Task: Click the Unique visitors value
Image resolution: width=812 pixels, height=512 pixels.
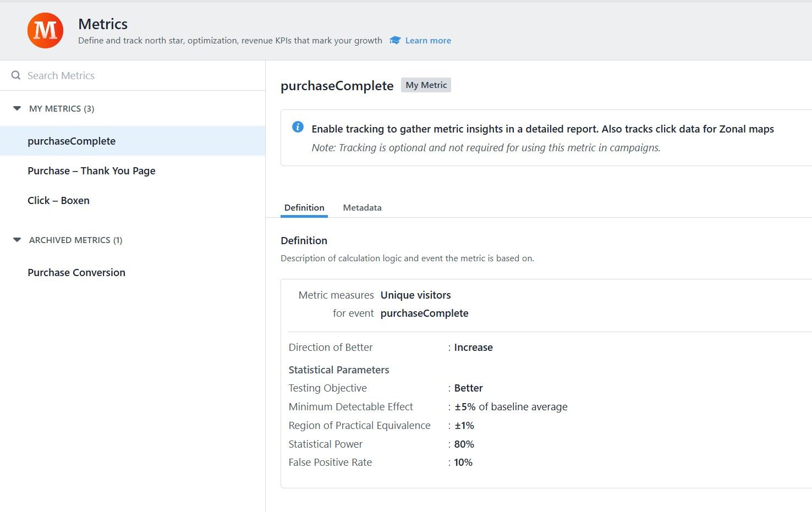Action: [x=415, y=295]
